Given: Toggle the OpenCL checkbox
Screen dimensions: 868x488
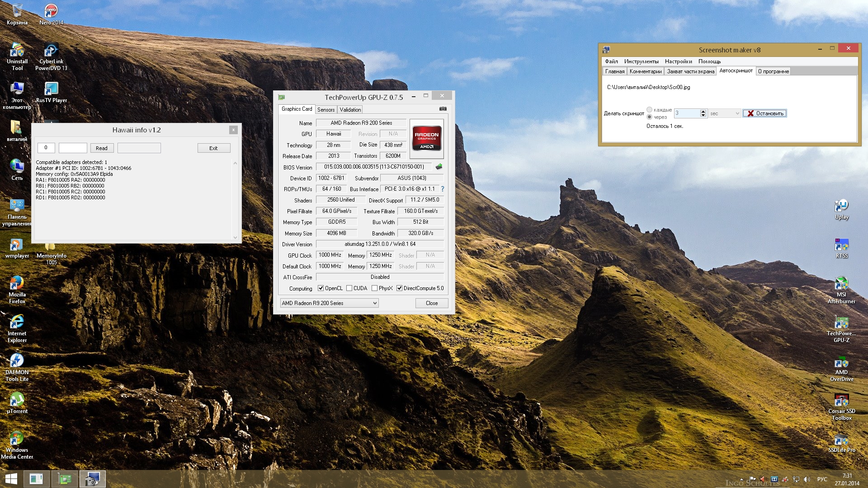Looking at the screenshot, I should (321, 288).
